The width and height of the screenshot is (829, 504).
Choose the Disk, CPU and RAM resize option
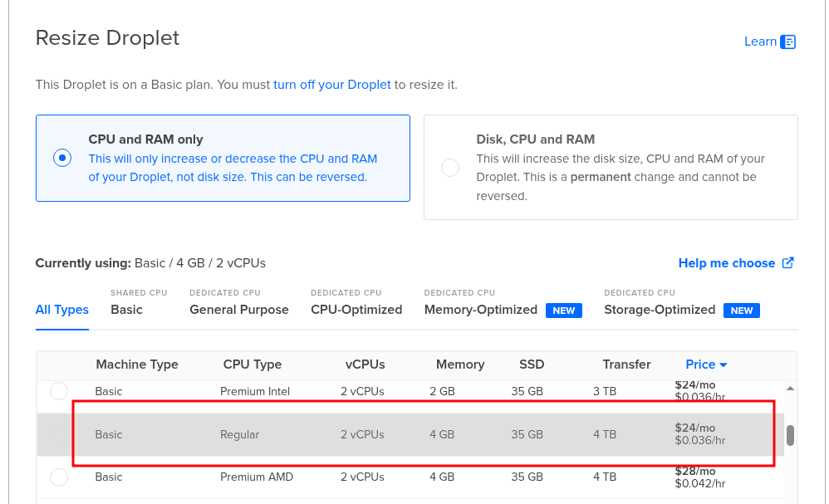450,168
